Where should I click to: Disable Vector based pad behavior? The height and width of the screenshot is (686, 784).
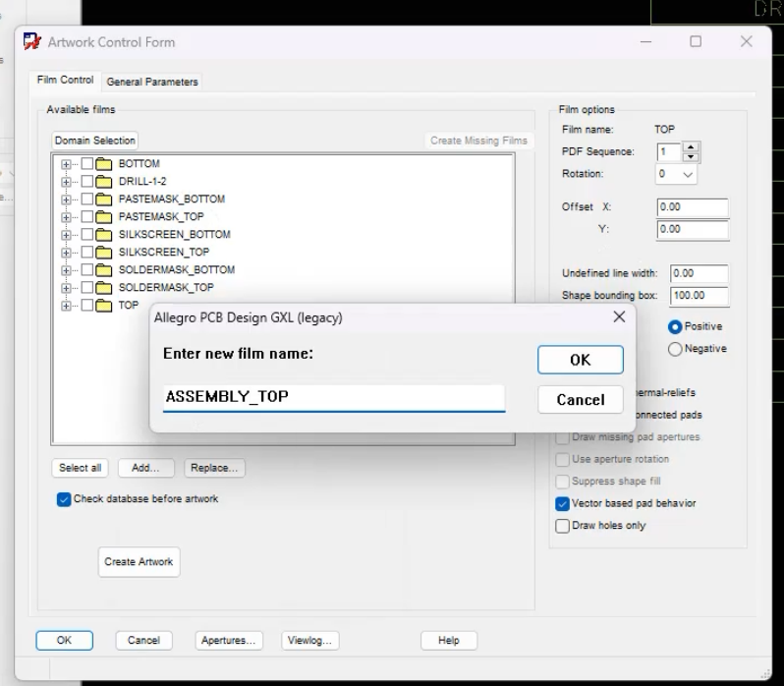pos(562,503)
